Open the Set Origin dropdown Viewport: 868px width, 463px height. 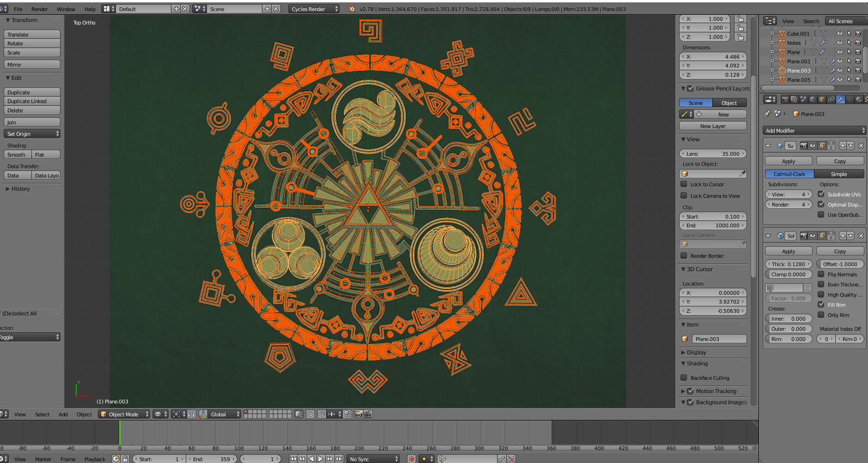[x=32, y=134]
